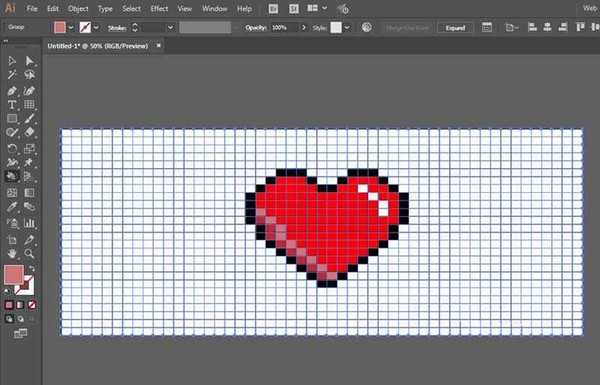This screenshot has width=600, height=385.
Task: Select the Pen tool
Action: pos(12,91)
